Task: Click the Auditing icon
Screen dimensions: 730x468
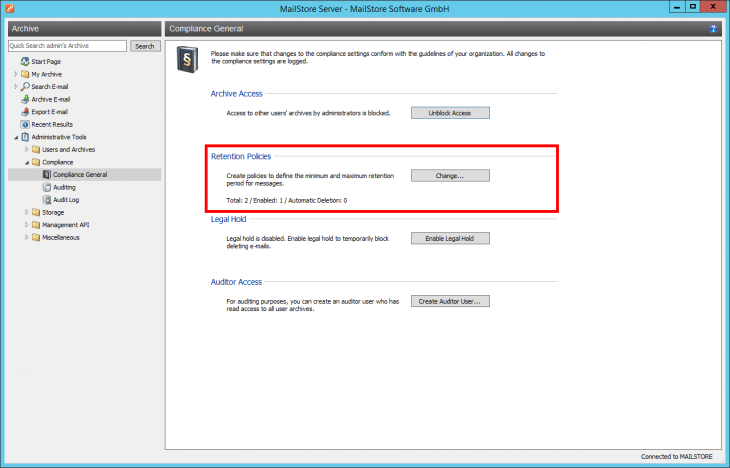Action: click(x=47, y=187)
